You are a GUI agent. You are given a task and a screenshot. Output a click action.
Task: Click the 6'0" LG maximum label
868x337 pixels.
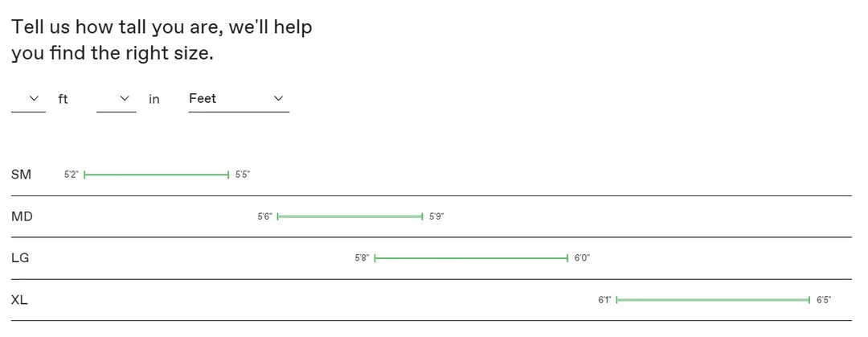click(582, 258)
